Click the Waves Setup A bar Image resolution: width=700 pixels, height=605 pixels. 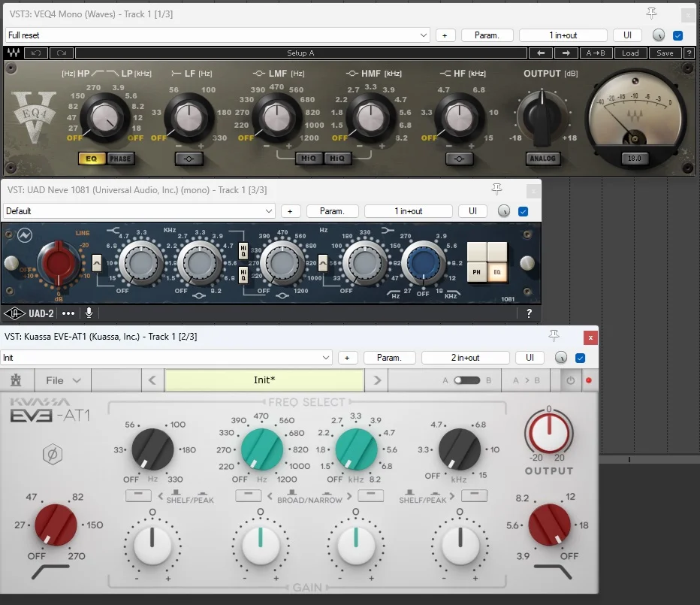pyautogui.click(x=301, y=53)
